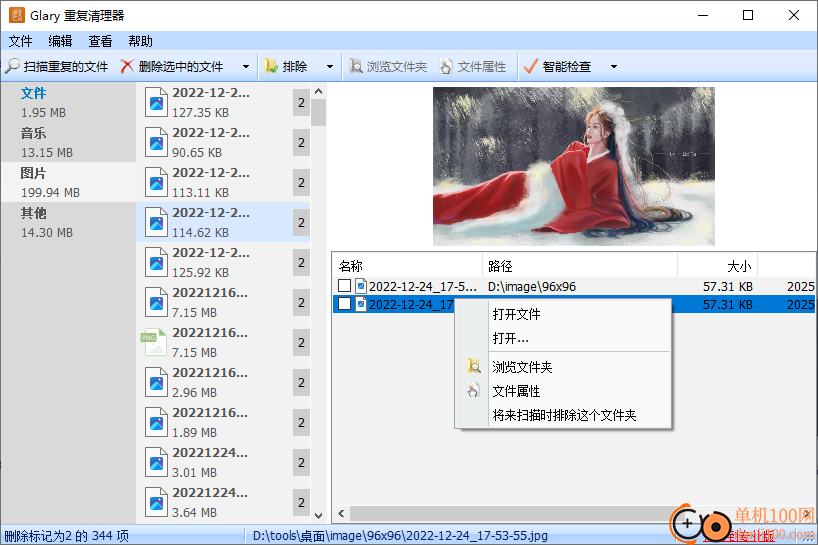The height and width of the screenshot is (545, 818).
Task: Open the 帮助 menu
Action: coord(140,41)
